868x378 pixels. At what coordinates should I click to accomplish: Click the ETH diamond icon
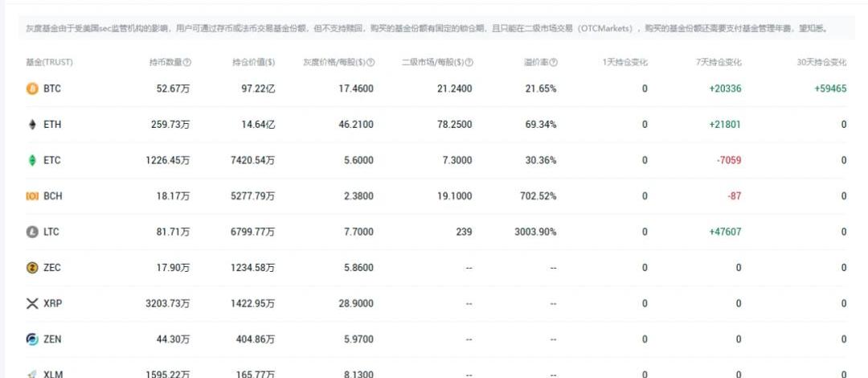tap(32, 125)
